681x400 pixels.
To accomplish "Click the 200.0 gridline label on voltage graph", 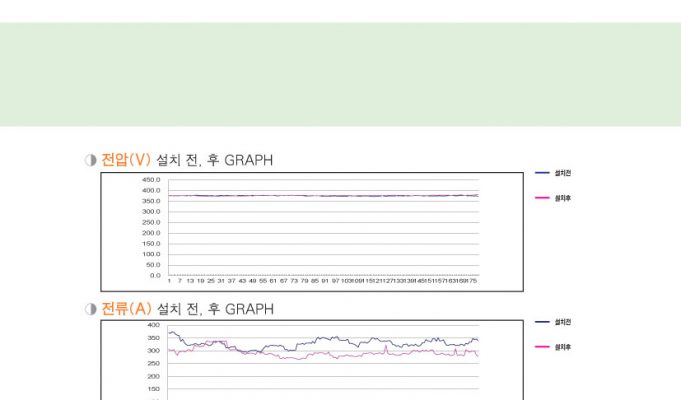I will tap(151, 233).
